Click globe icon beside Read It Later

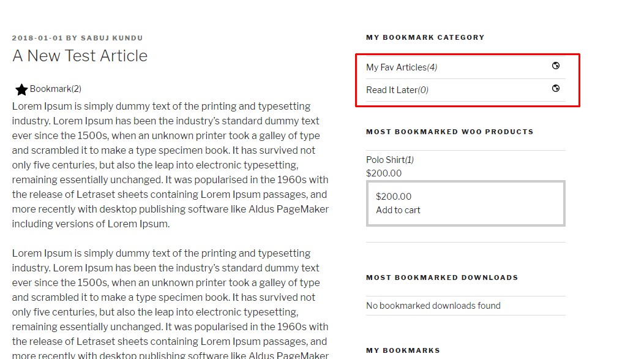point(556,88)
